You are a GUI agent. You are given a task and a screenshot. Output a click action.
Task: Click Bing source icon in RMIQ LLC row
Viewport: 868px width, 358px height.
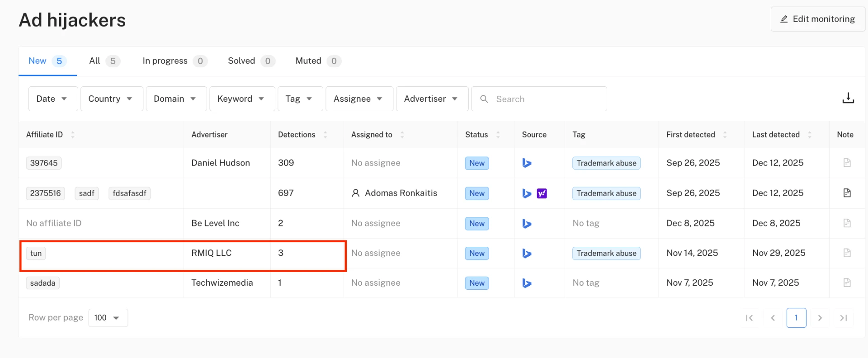pyautogui.click(x=527, y=253)
